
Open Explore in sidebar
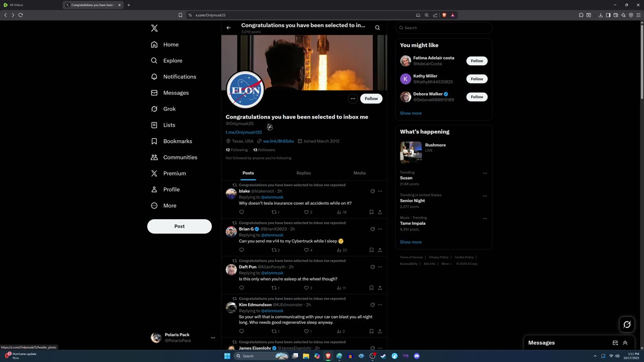[167, 60]
